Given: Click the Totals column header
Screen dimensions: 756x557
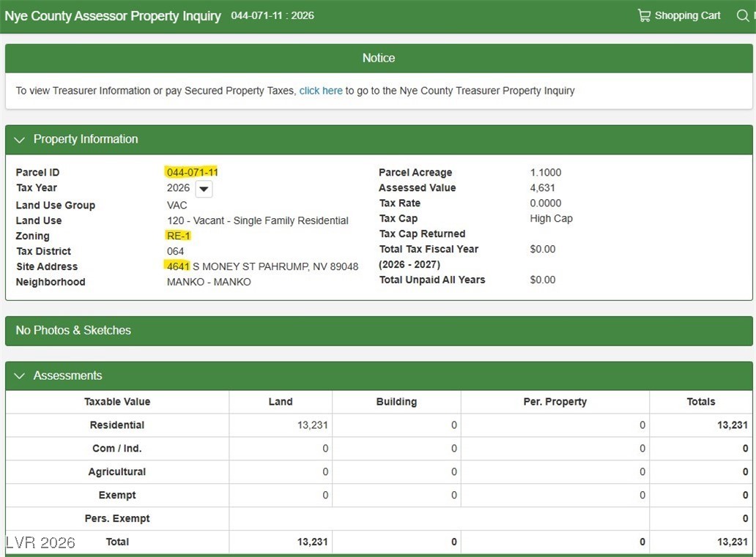Looking at the screenshot, I should (700, 402).
